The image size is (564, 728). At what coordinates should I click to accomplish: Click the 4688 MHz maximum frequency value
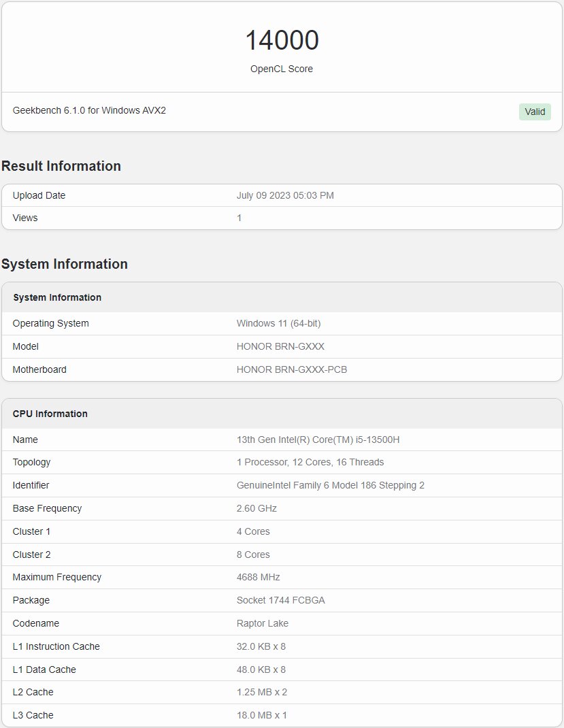(258, 577)
